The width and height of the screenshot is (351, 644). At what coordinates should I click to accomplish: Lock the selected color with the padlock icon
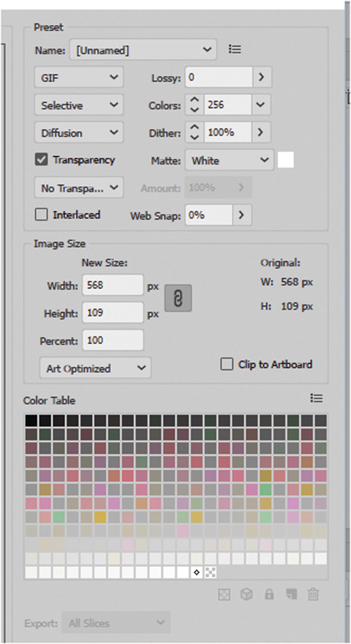click(x=269, y=594)
